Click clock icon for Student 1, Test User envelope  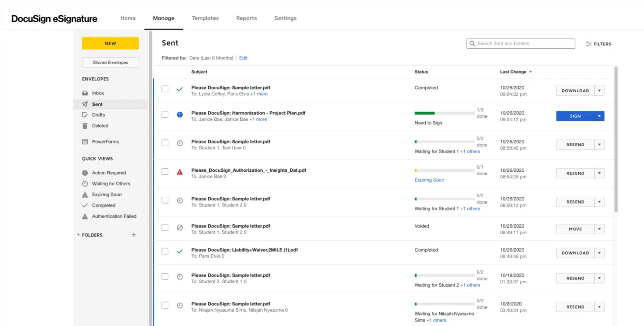(x=180, y=143)
